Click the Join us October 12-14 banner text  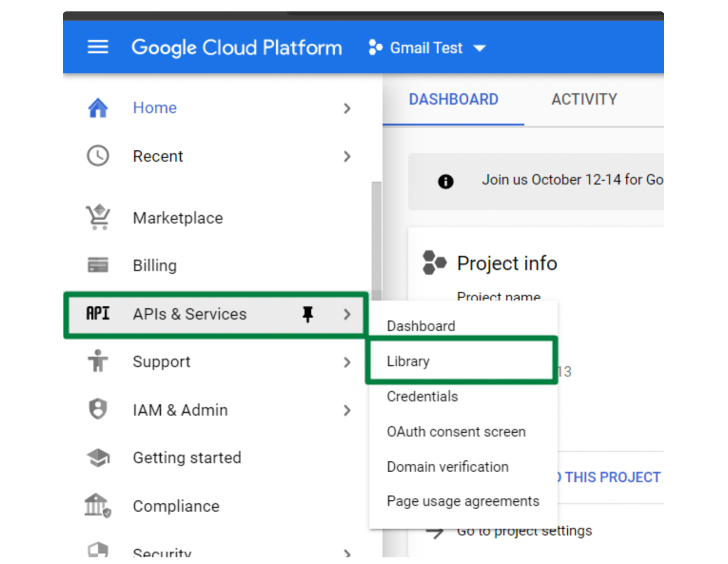coord(572,180)
